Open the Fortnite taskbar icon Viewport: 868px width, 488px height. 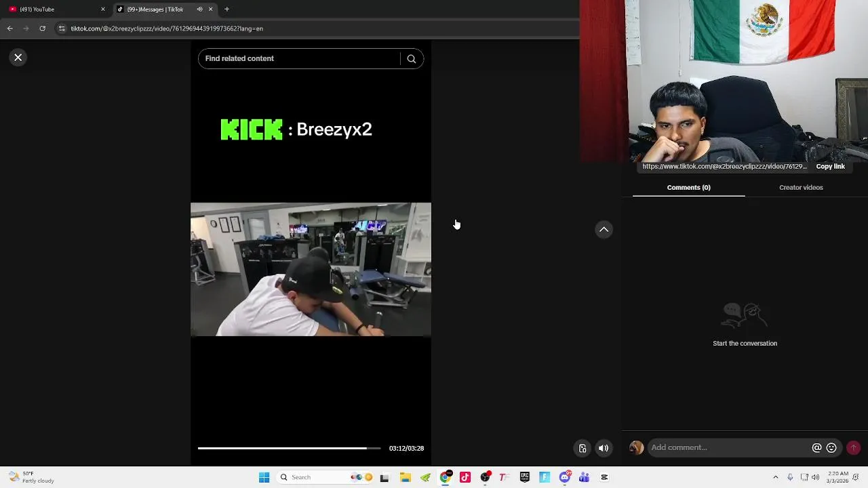click(545, 477)
